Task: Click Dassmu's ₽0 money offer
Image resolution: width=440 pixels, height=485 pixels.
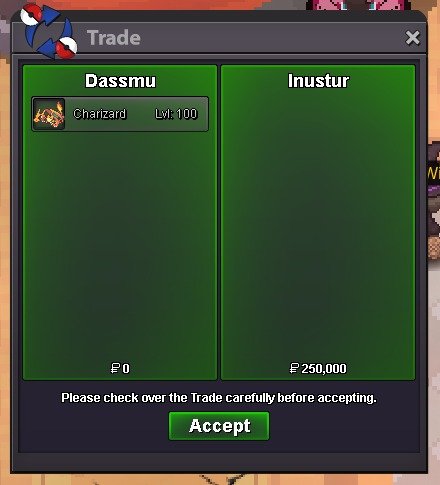Action: coord(120,368)
